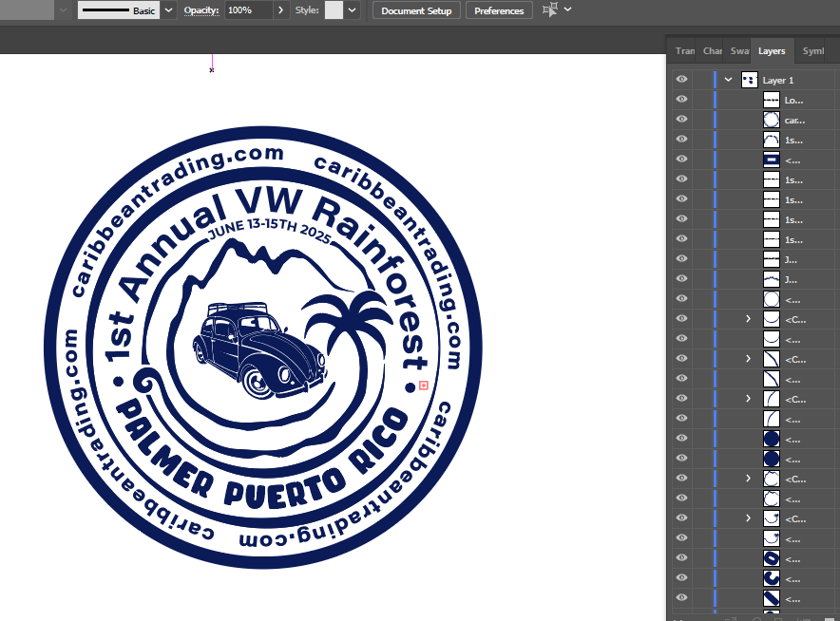
Task: Select the 'Layer 1' name
Action: tap(778, 81)
